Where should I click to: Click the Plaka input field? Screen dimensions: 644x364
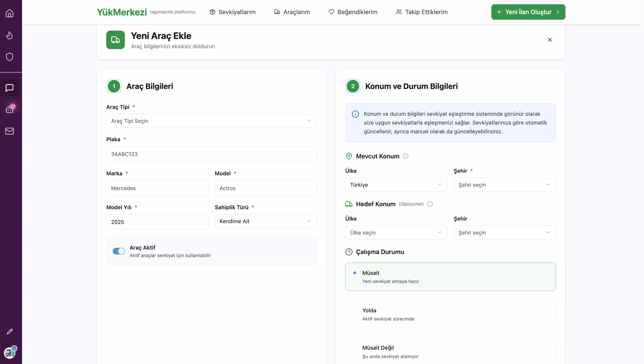(212, 154)
